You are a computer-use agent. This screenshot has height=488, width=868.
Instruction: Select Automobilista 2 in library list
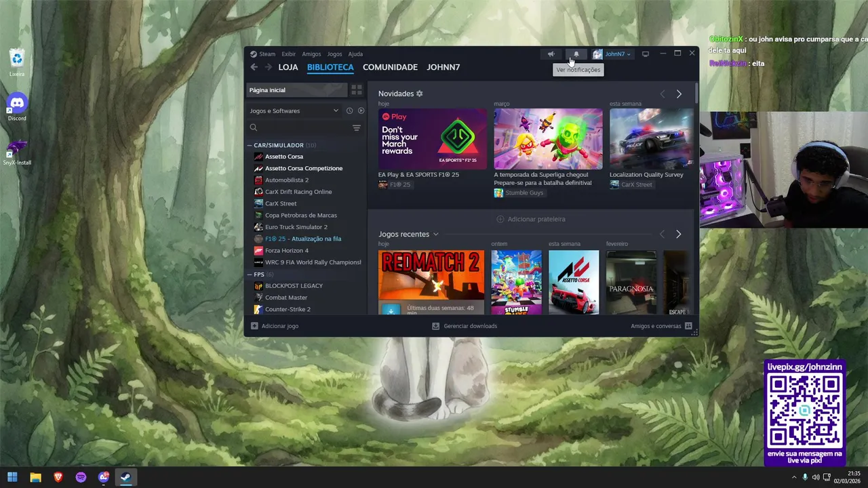[287, 180]
